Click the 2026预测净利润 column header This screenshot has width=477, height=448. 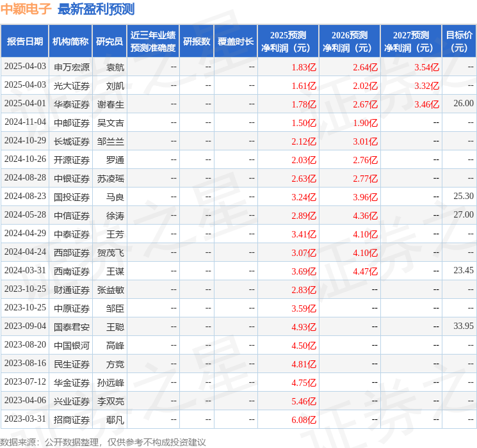(x=350, y=42)
